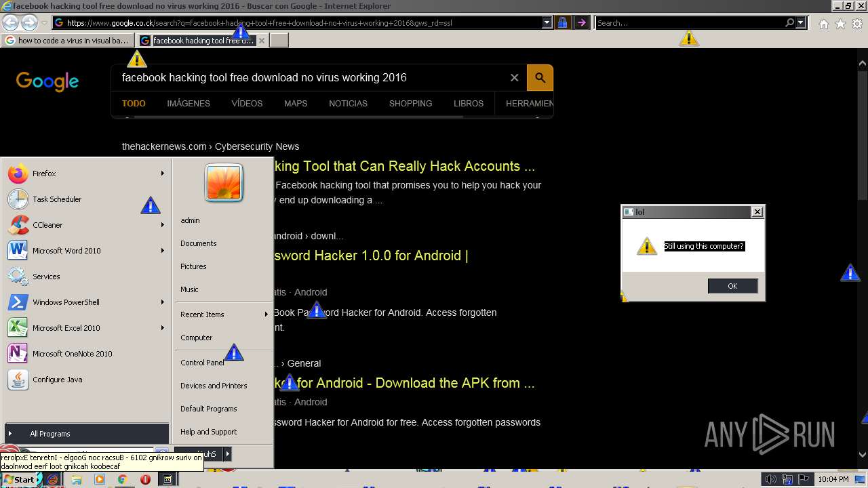This screenshot has width=868, height=488.
Task: Open the search provider dropdown
Action: tap(801, 23)
